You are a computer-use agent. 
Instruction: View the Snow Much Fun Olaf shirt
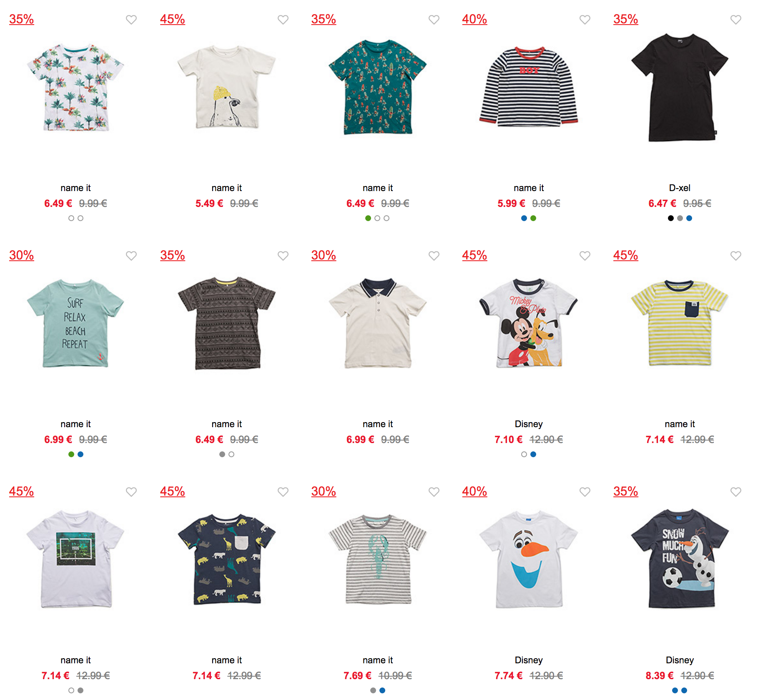point(680,559)
